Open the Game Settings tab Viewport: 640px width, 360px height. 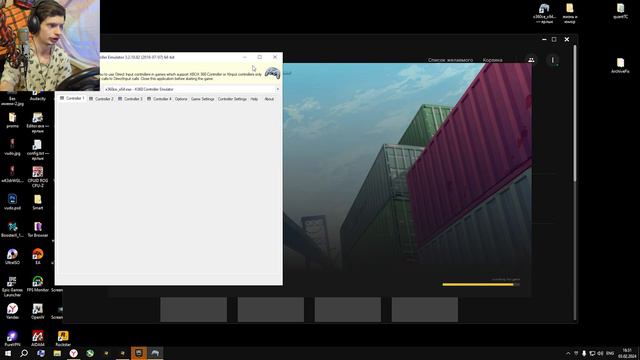tap(202, 99)
